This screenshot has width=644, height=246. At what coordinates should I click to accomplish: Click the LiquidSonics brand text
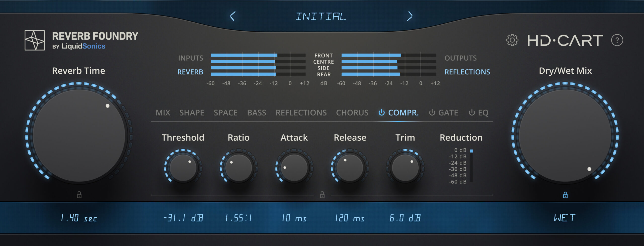click(83, 46)
